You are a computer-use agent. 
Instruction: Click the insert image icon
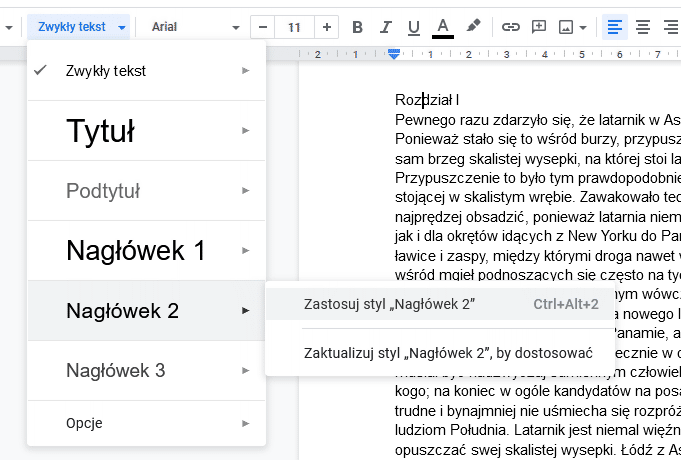(572, 27)
